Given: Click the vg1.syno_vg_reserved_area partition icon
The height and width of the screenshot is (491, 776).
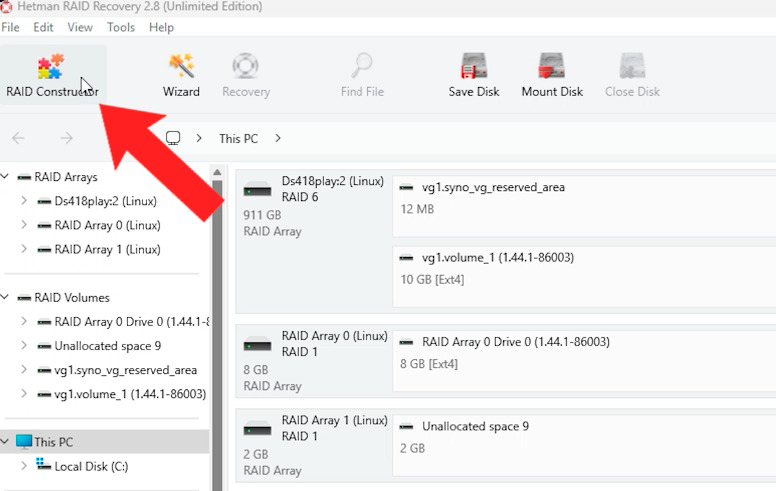Looking at the screenshot, I should 406,188.
